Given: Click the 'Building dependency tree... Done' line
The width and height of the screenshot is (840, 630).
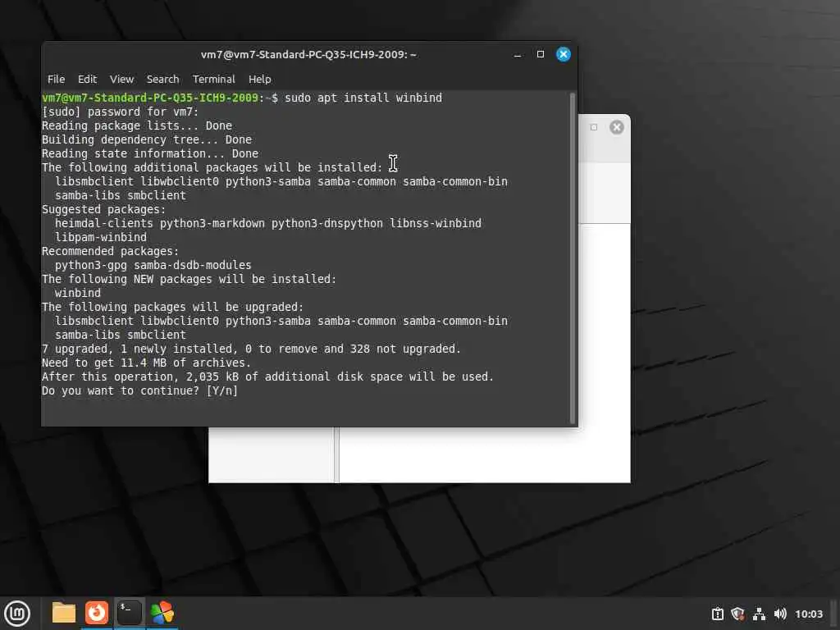Looking at the screenshot, I should click(147, 139).
